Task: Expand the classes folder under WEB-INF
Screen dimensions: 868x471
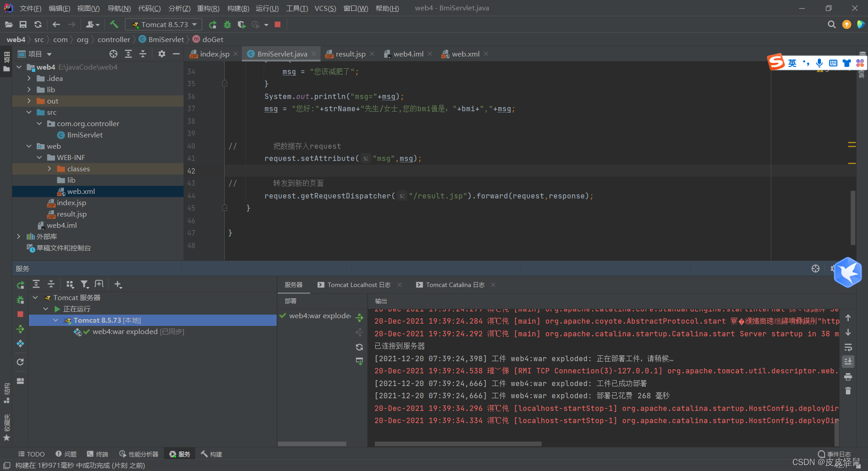Action: [49, 169]
